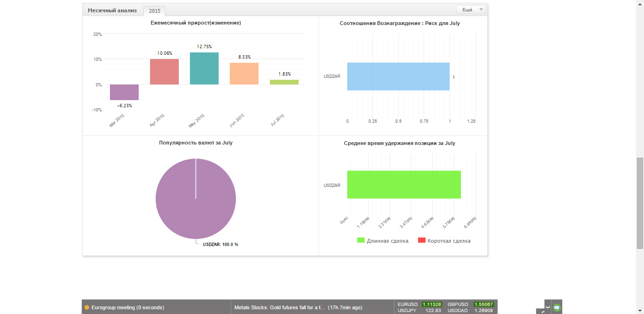Image resolution: width=644 pixels, height=314 pixels.
Task: Click the -6.23% value label
Action: coord(124,106)
